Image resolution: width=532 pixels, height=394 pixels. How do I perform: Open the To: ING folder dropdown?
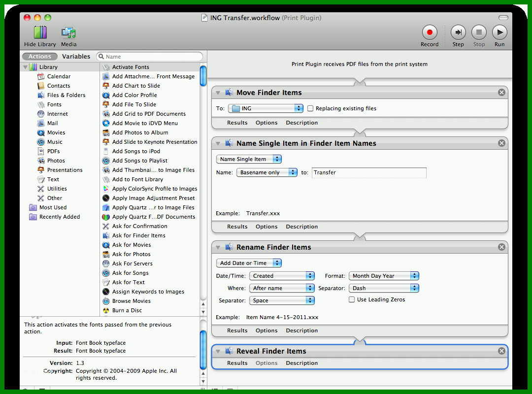tap(266, 108)
